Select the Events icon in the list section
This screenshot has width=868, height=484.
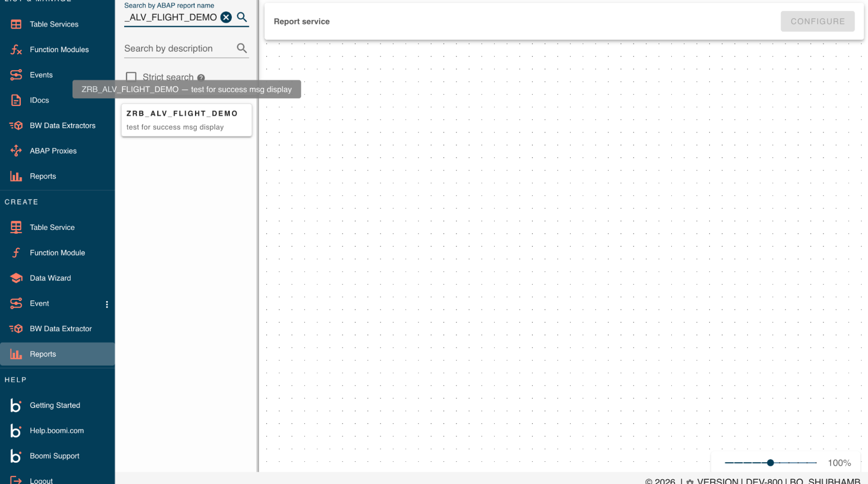(x=16, y=75)
